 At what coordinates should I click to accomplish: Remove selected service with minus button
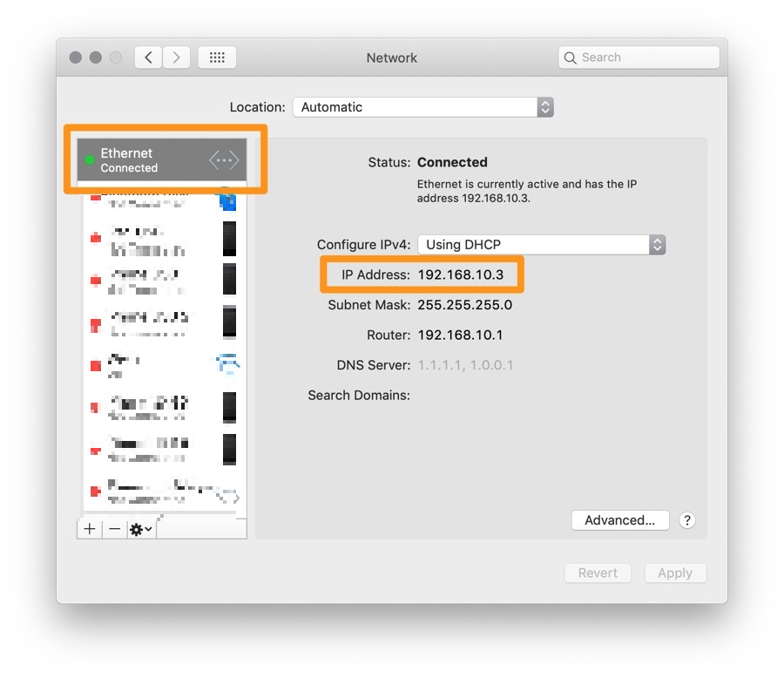[x=114, y=529]
